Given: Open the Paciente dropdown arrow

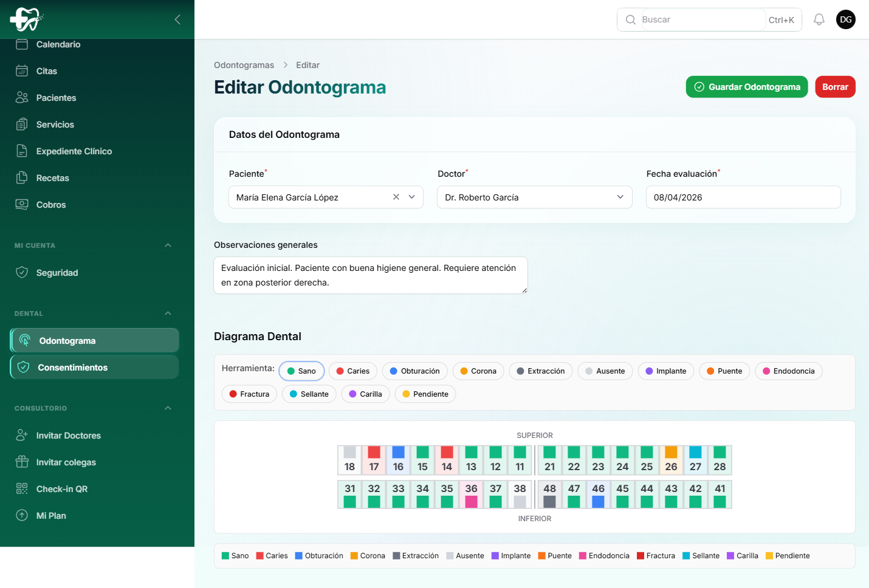Looking at the screenshot, I should coord(412,197).
